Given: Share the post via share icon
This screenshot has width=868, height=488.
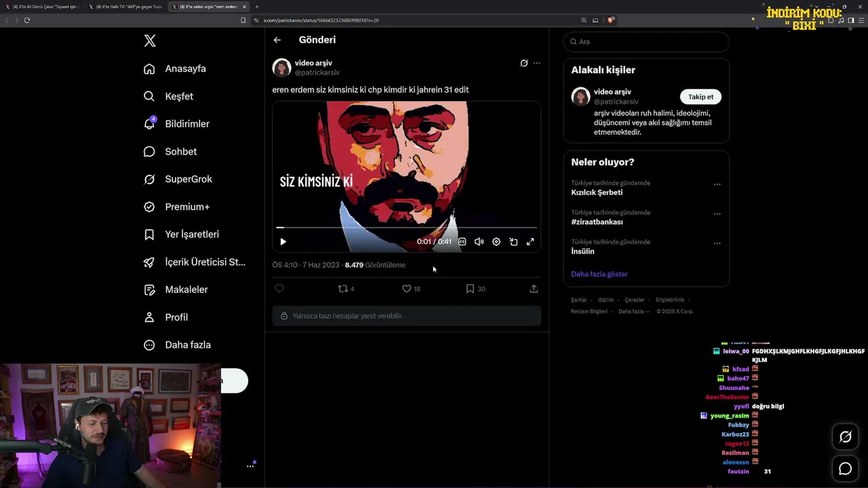Looking at the screenshot, I should 534,289.
